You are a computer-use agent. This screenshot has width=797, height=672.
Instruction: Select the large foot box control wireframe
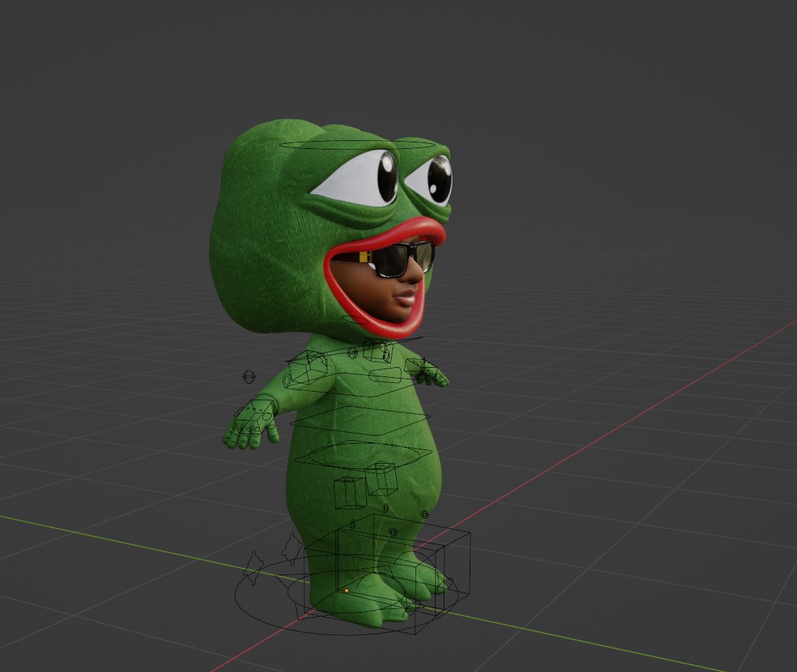click(x=387, y=574)
